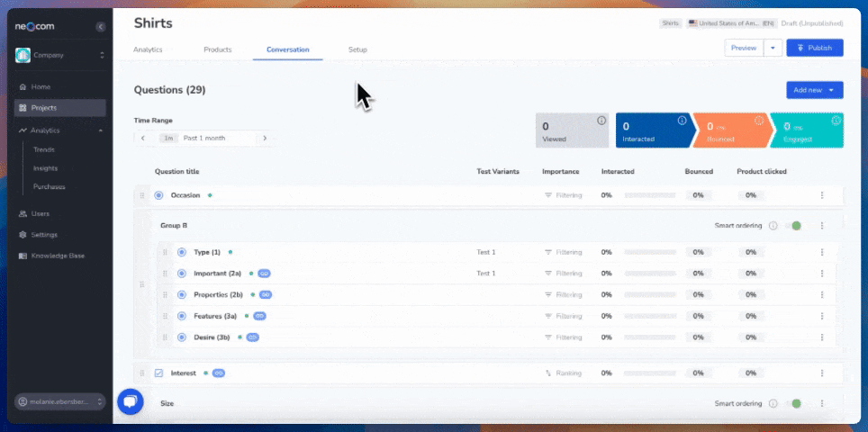
Task: Click the link badge on Features (3a)
Action: 259,316
